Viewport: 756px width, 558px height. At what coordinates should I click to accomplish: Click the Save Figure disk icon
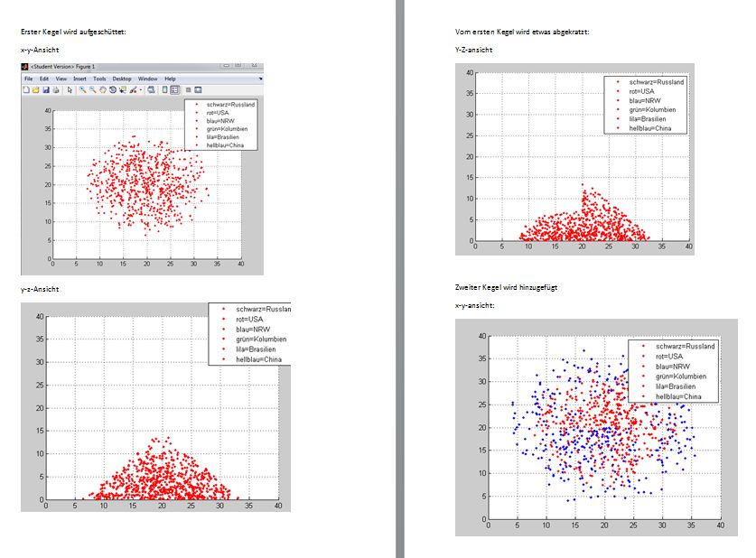(46, 90)
